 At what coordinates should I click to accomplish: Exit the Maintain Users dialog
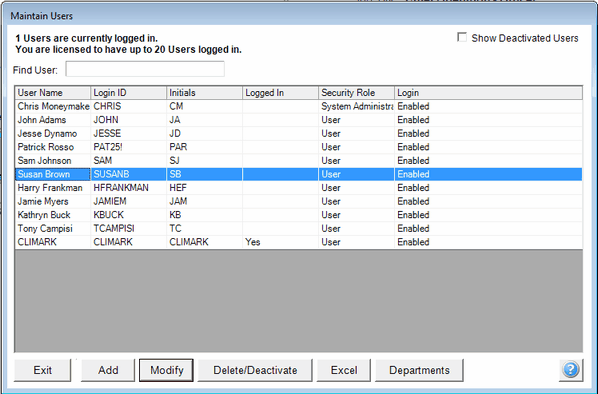click(x=42, y=370)
